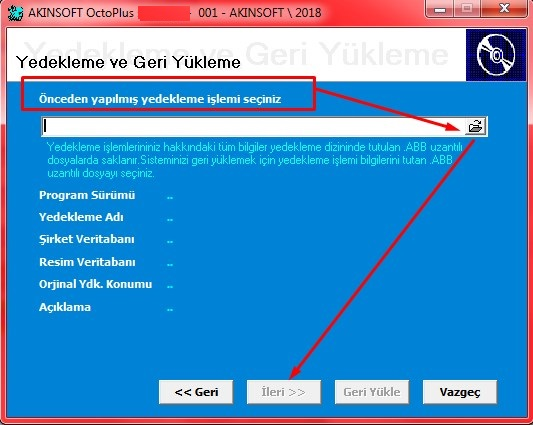This screenshot has height=425, width=533.
Task: Click the Resim Veritabanı label
Action: [87, 262]
